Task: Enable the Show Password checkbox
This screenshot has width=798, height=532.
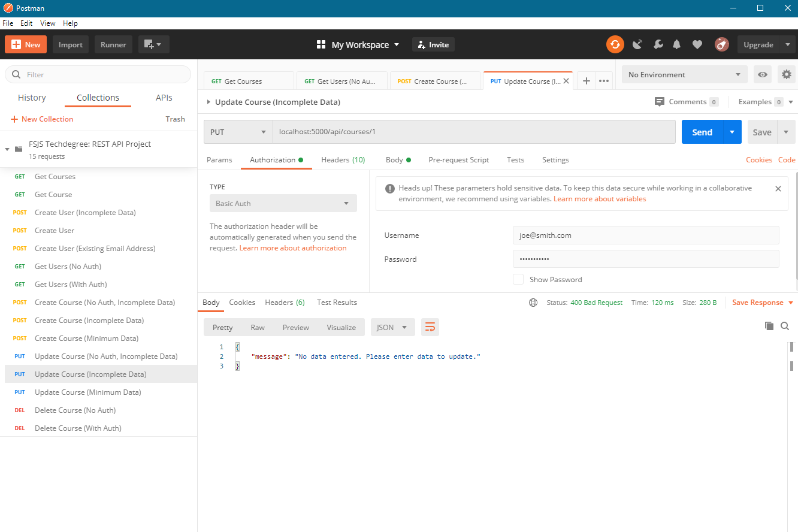Action: [x=518, y=279]
